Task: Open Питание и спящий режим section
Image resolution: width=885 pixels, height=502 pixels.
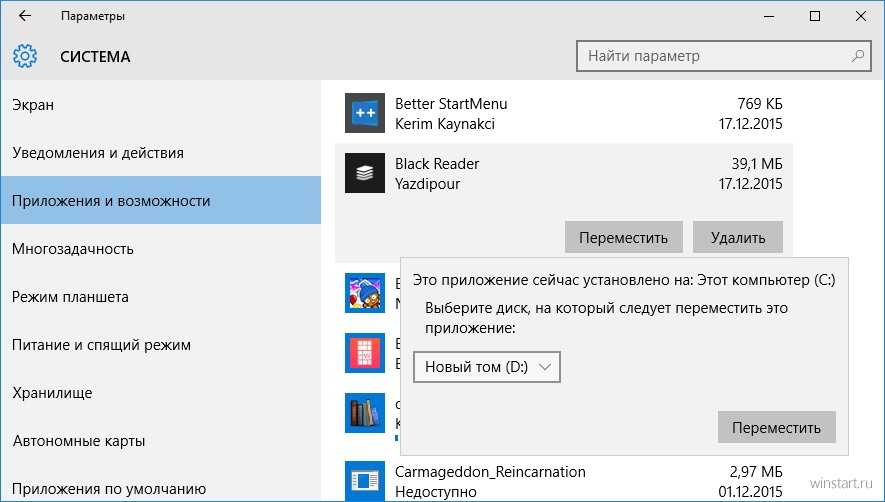Action: pyautogui.click(x=161, y=345)
